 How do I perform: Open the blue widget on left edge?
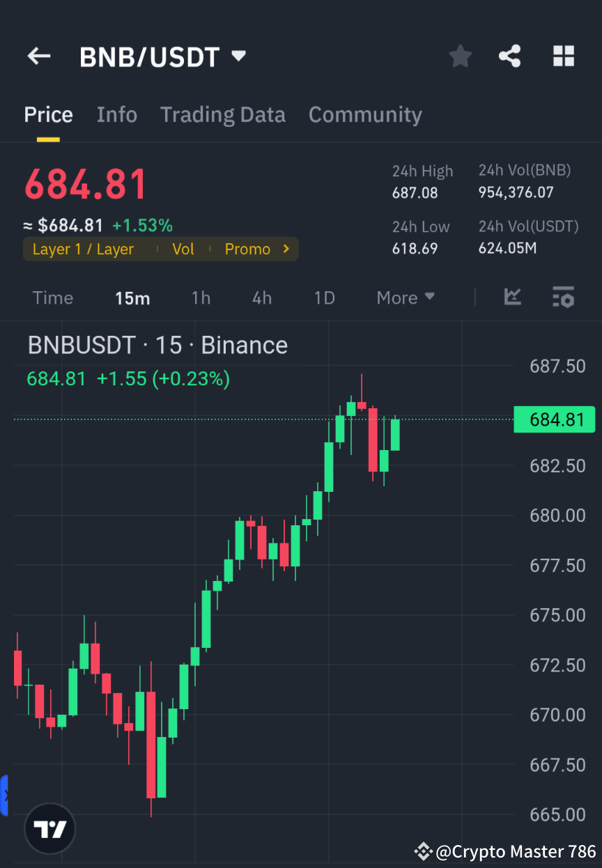[4, 794]
